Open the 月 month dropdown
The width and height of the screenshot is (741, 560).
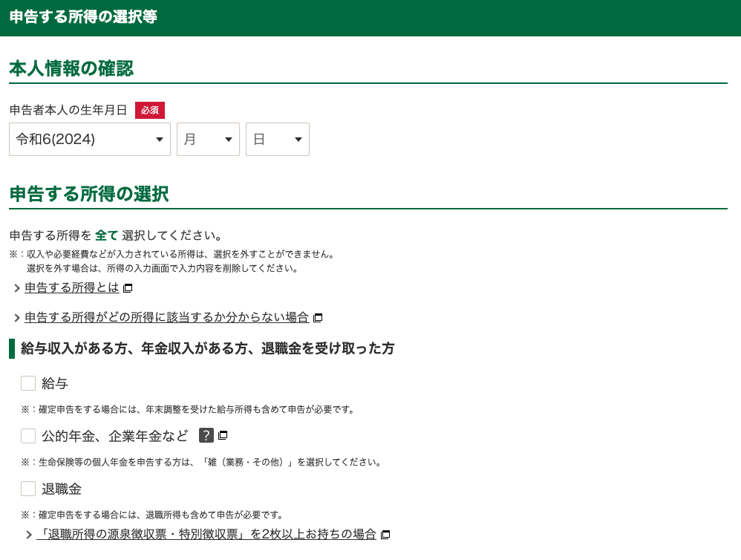[x=208, y=139]
